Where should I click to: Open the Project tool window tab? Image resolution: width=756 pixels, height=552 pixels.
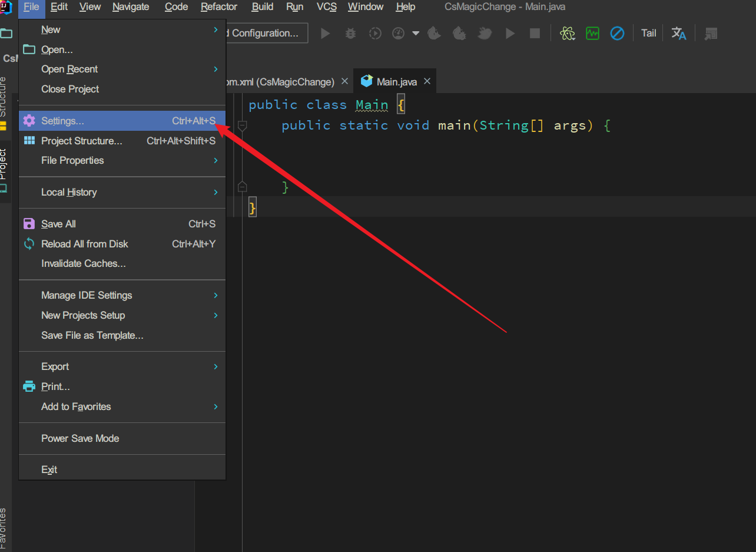4,171
